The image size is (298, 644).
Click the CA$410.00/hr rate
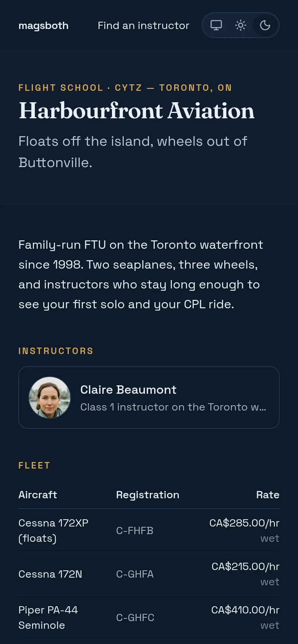tap(245, 610)
